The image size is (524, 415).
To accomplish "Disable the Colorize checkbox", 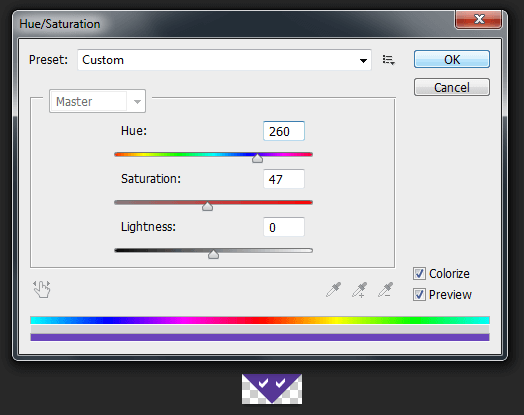I will click(x=419, y=274).
